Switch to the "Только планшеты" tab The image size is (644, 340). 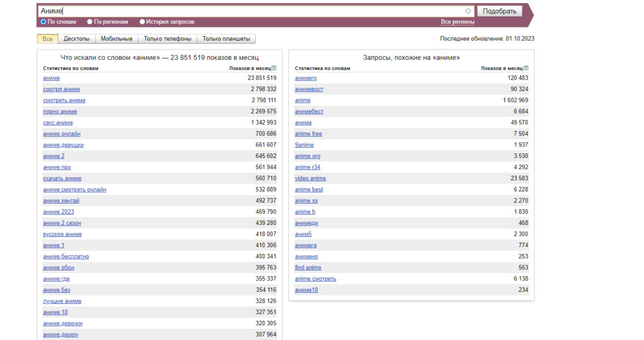(226, 39)
